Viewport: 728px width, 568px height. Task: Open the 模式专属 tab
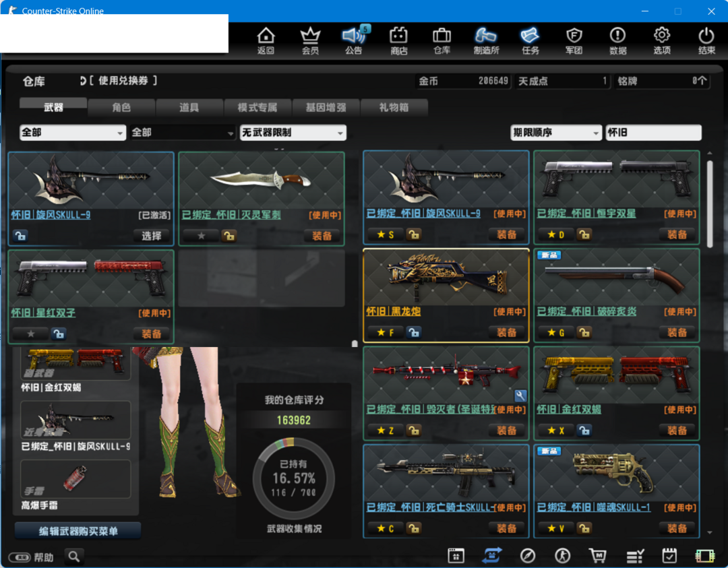(x=257, y=107)
